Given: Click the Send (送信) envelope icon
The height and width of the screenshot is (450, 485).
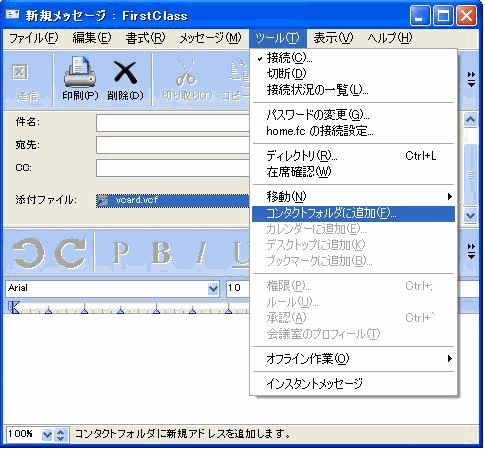Looking at the screenshot, I should coord(20,72).
